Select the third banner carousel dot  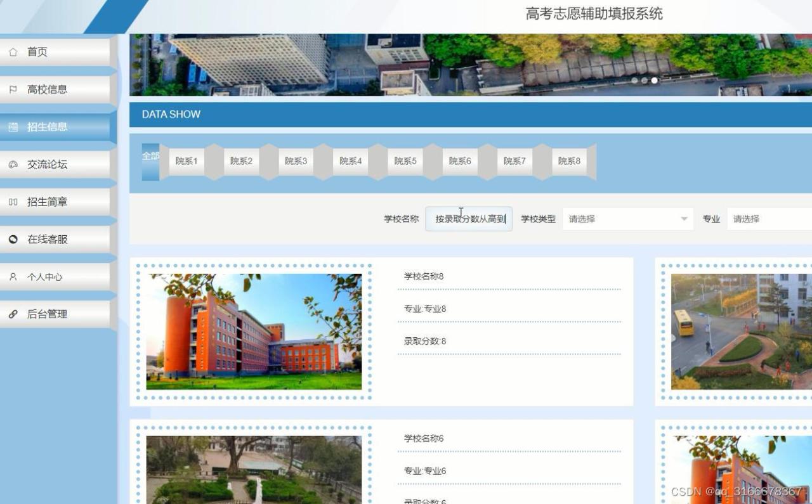(655, 81)
